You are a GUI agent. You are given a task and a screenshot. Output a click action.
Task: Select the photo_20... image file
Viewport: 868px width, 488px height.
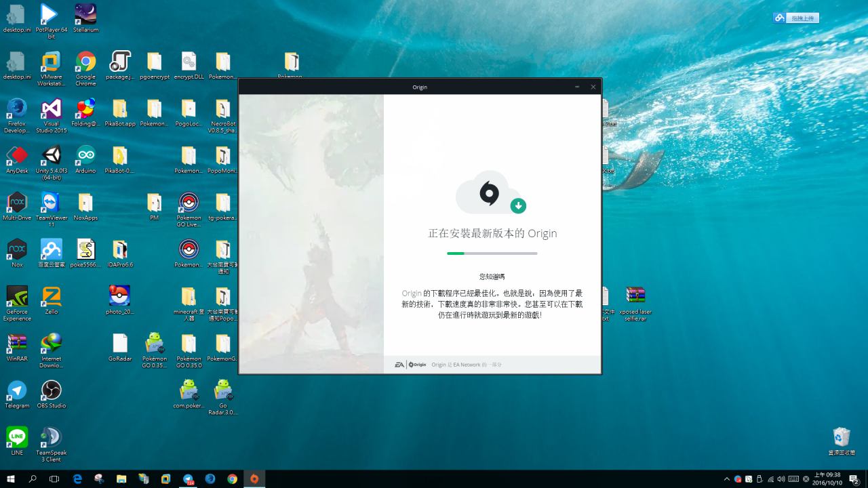tap(120, 300)
